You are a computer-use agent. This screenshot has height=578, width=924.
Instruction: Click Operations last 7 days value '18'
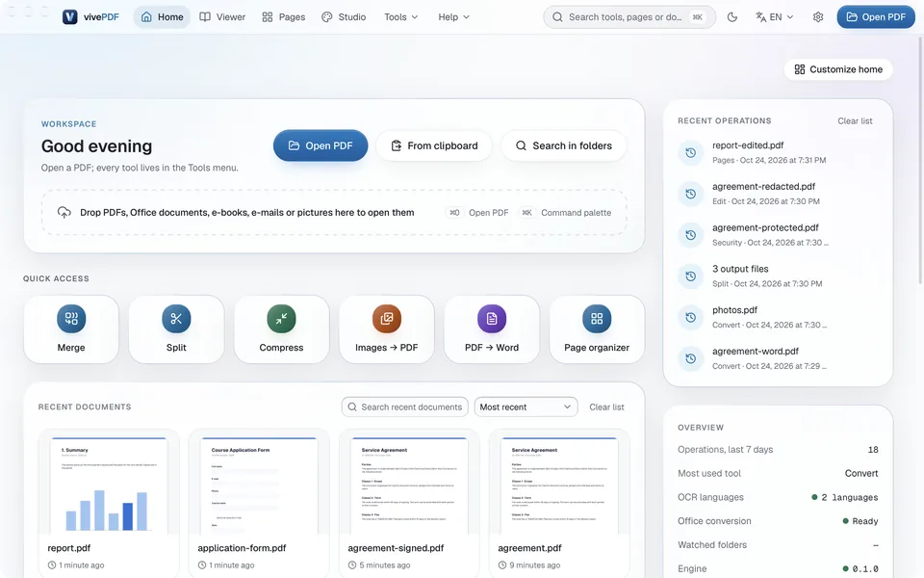[873, 450]
